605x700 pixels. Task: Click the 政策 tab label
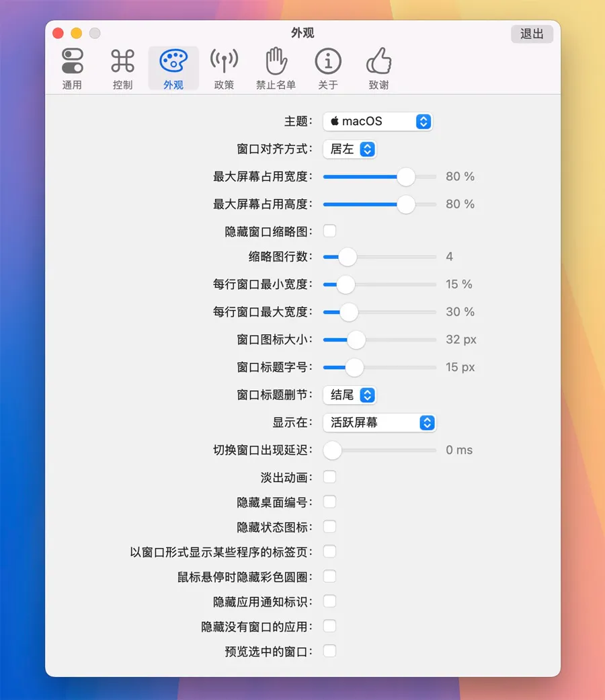click(224, 85)
